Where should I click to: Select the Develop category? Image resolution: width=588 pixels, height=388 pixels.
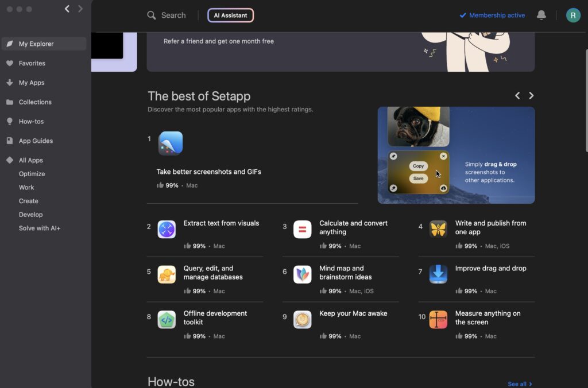tap(31, 215)
